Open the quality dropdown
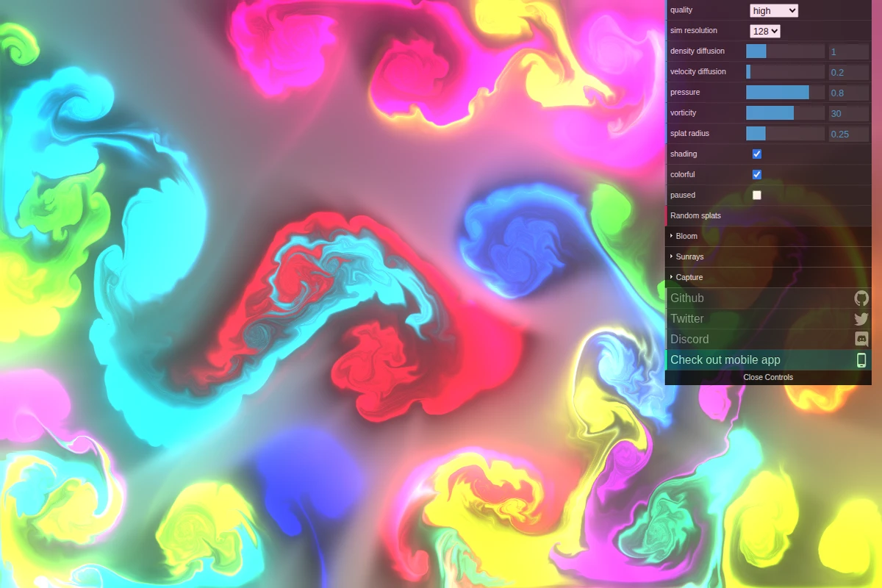Screen dimensions: 882x588 (x=773, y=10)
